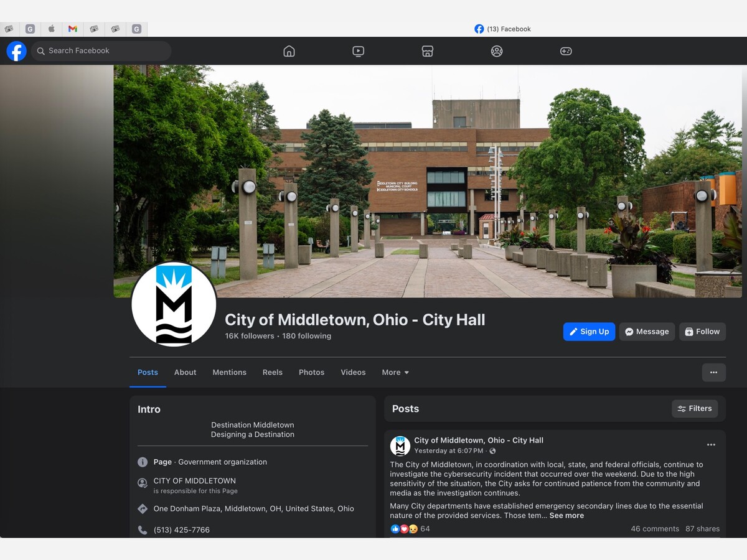Click the phone icon in Intro
Viewport: 747px width, 560px height.
click(x=143, y=530)
